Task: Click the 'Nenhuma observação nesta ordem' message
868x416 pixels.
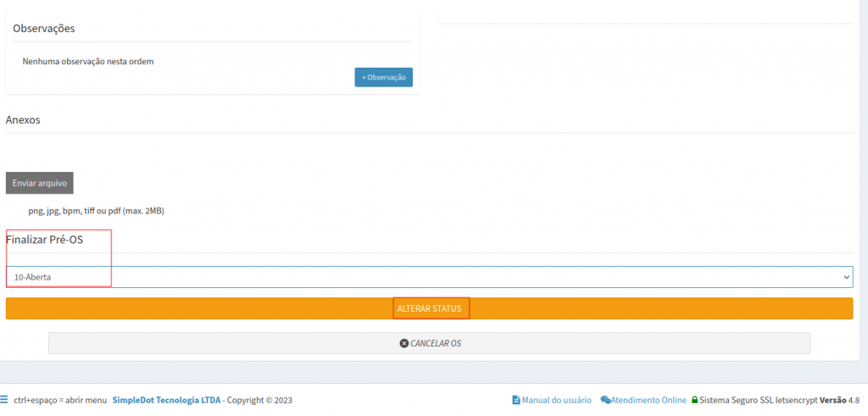Action: pyautogui.click(x=88, y=61)
